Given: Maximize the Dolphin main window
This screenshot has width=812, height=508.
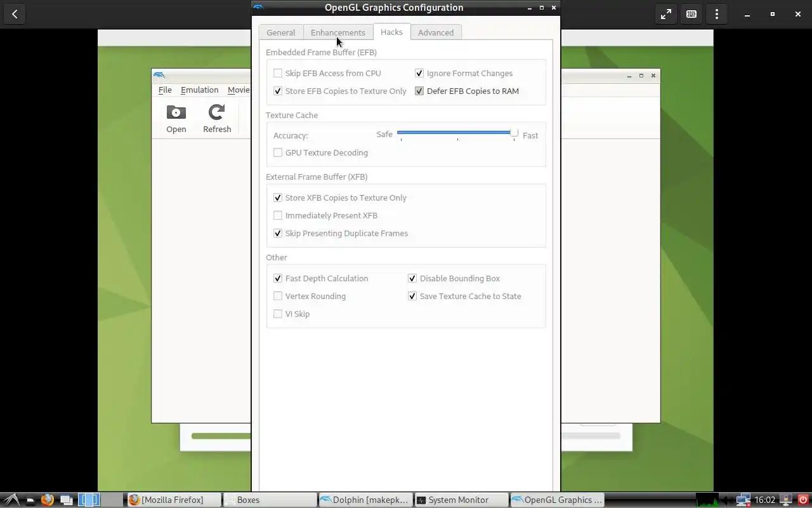Looking at the screenshot, I should tap(641, 76).
